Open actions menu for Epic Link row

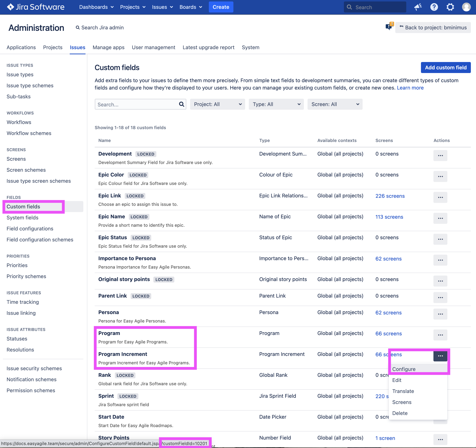440,197
